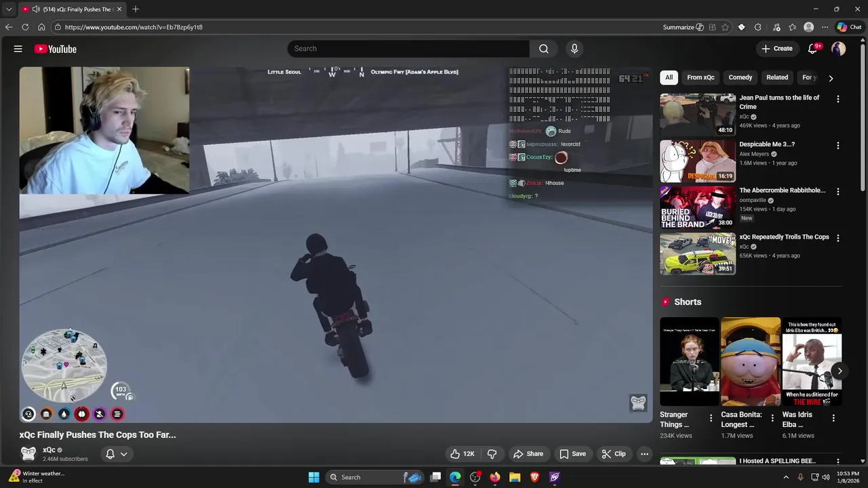Viewport: 868px width, 488px height.
Task: Open browser Settings and more menu
Action: coord(825,27)
